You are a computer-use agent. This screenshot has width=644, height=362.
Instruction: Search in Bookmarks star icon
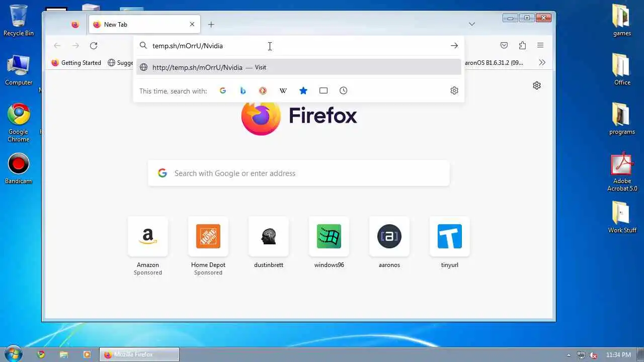pos(303,90)
